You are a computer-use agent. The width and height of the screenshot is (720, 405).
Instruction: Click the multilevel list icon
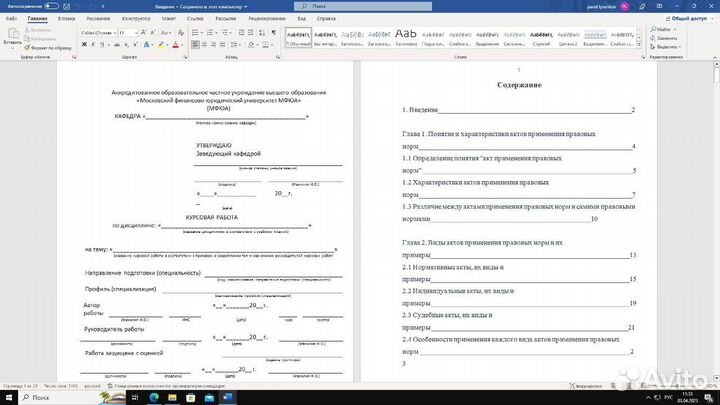click(x=226, y=33)
